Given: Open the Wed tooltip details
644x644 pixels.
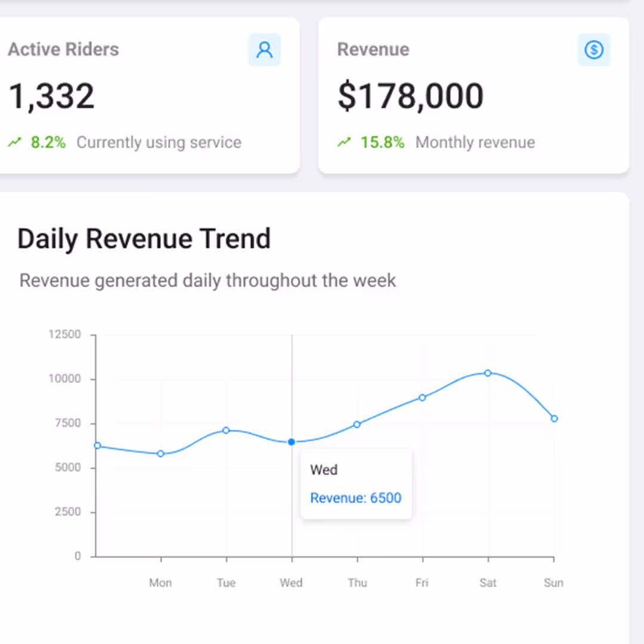Looking at the screenshot, I should pos(356,483).
